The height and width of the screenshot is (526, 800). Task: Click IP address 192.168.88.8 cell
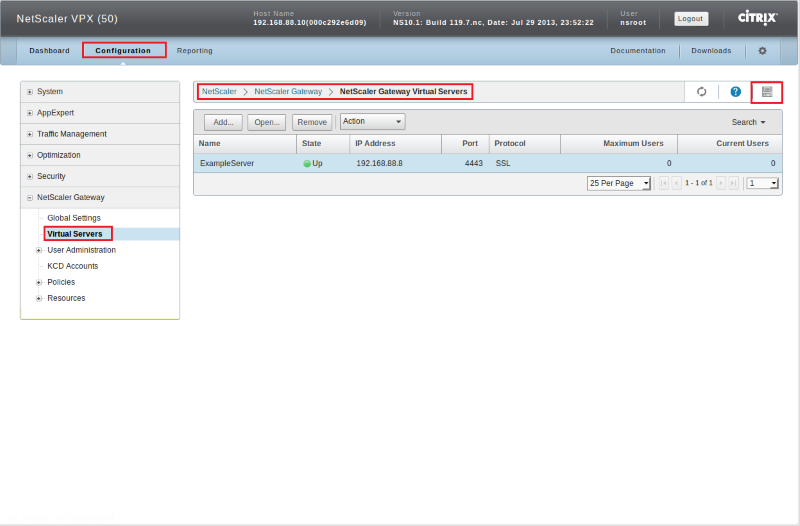point(379,163)
